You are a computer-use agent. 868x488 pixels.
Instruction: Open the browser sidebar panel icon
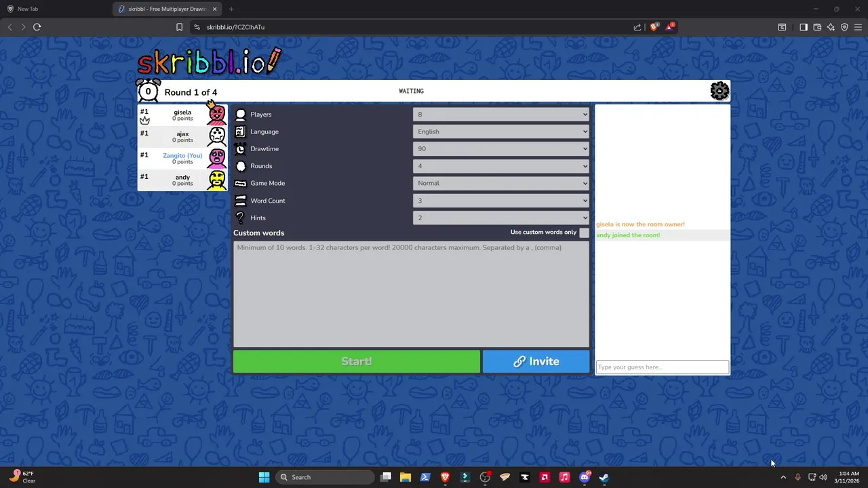pos(804,27)
